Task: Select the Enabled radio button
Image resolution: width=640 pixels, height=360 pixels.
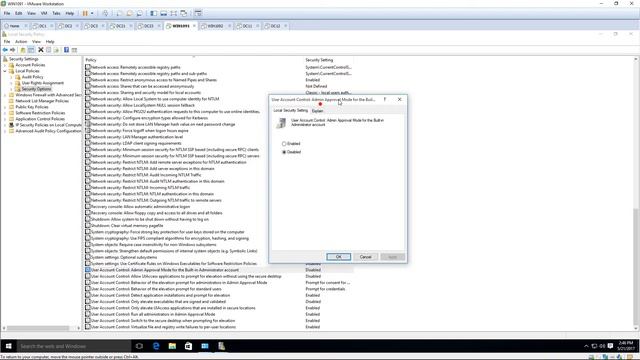Action: pos(284,144)
